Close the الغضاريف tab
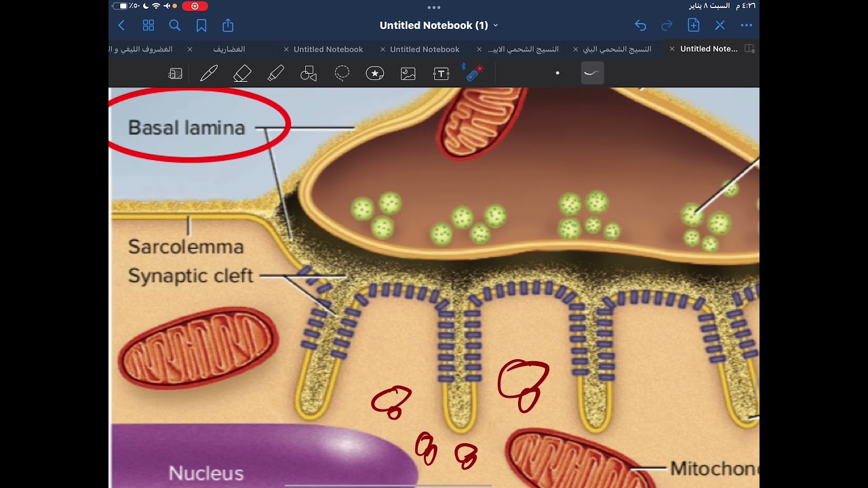The image size is (868, 488). 190,49
